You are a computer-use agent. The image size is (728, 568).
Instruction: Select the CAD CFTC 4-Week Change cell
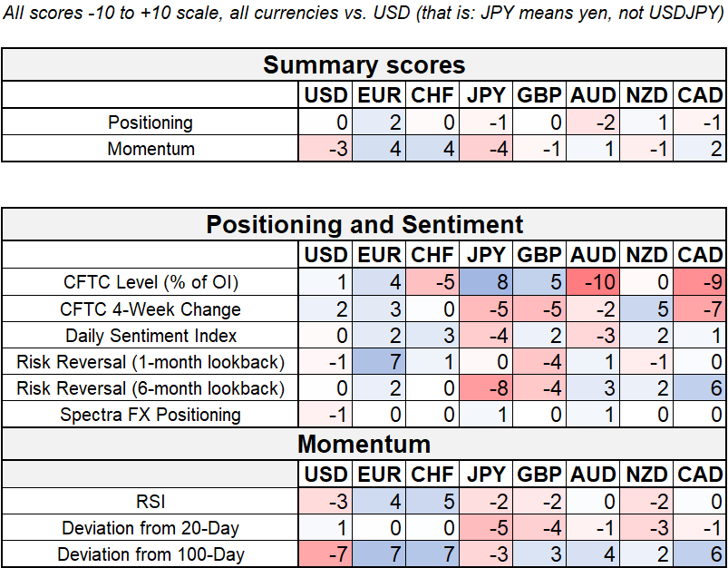(701, 309)
